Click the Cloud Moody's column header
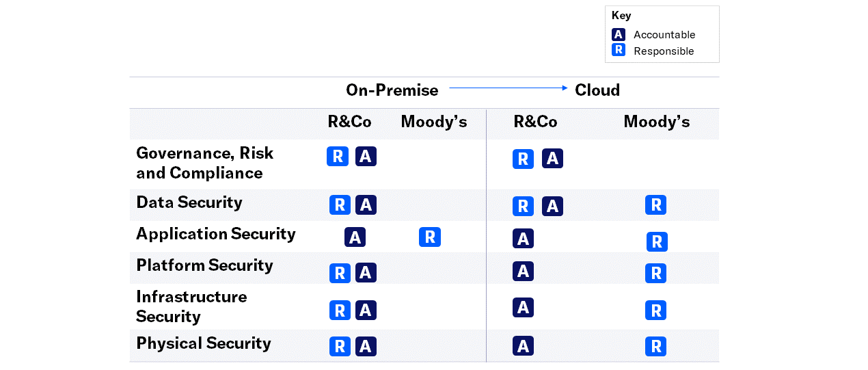The height and width of the screenshot is (370, 868). point(656,122)
